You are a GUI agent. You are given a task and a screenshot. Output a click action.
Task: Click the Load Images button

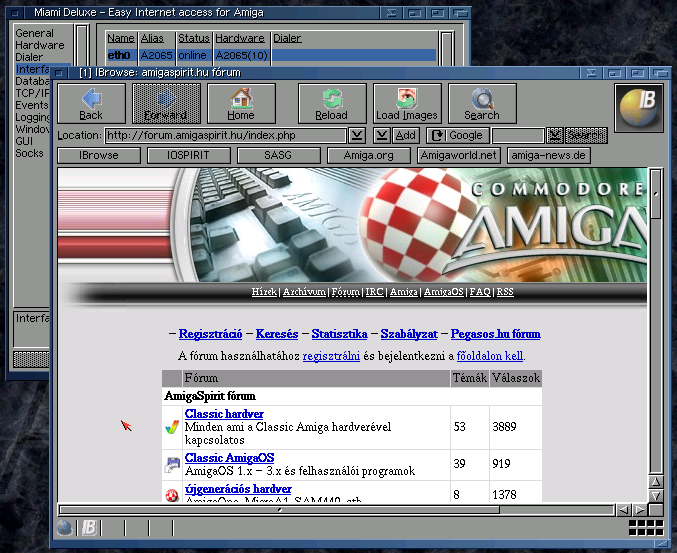pyautogui.click(x=407, y=103)
